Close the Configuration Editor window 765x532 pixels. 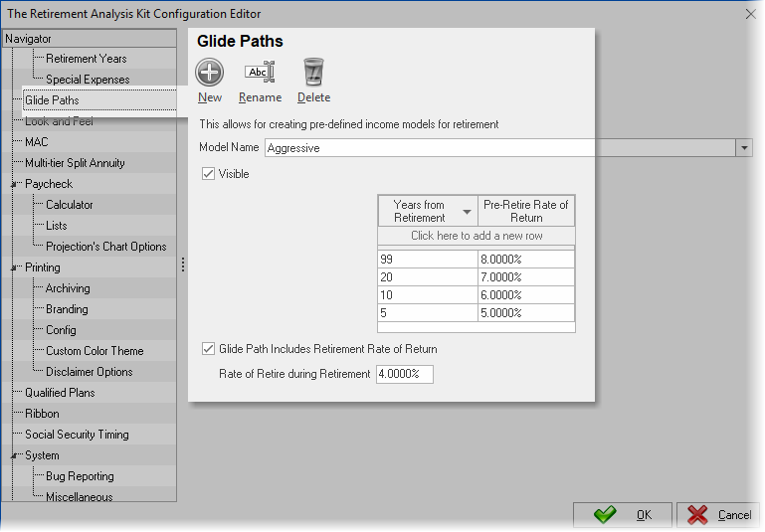point(750,13)
